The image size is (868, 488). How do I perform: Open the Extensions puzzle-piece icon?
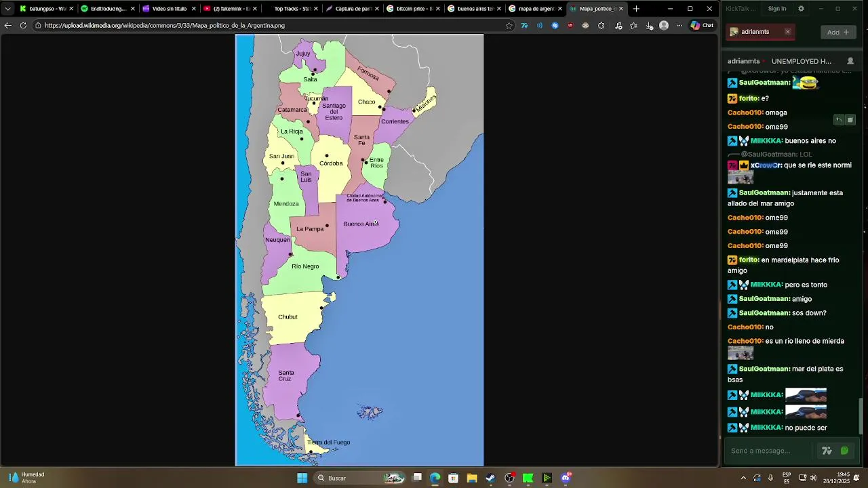(x=601, y=26)
